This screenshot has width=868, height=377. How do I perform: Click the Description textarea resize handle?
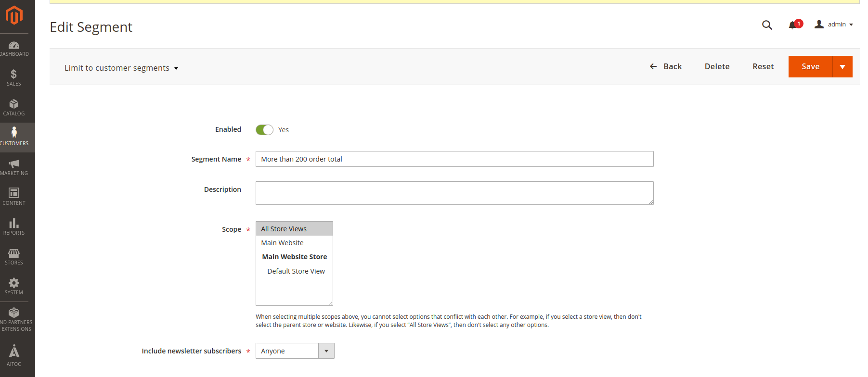651,202
